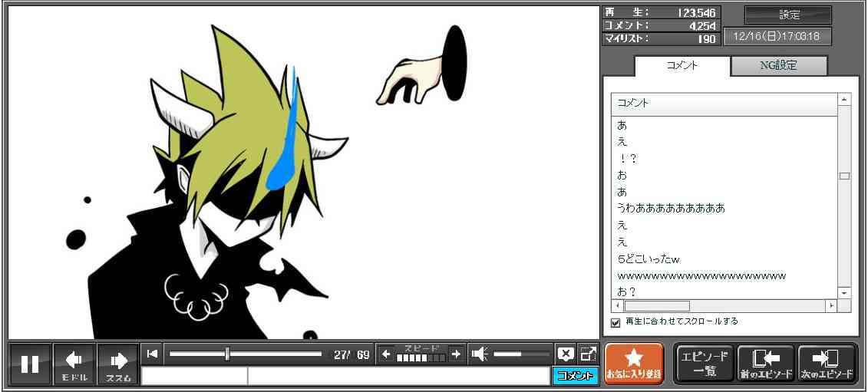868x392 pixels.
Task: Select the コメント tab
Action: pos(682,66)
